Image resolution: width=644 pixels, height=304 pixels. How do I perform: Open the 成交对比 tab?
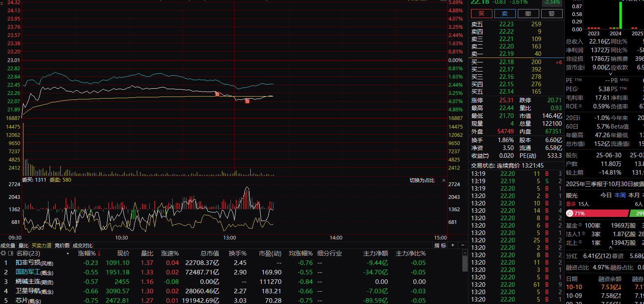[x=83, y=246]
